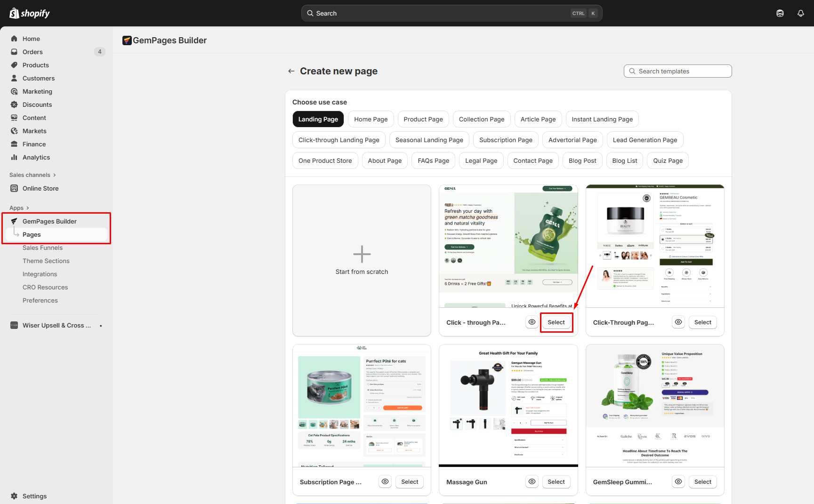Open the notifications bell

point(800,13)
